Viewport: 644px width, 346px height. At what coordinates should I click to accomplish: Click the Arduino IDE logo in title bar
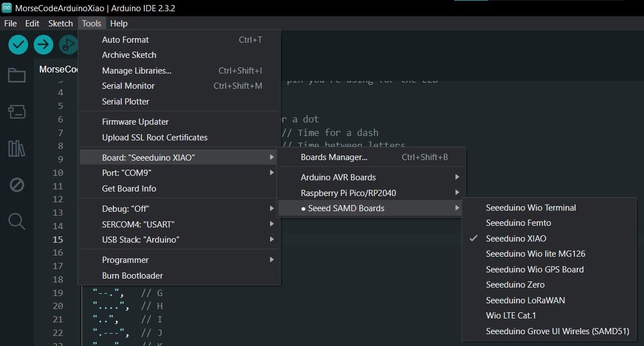7,8
